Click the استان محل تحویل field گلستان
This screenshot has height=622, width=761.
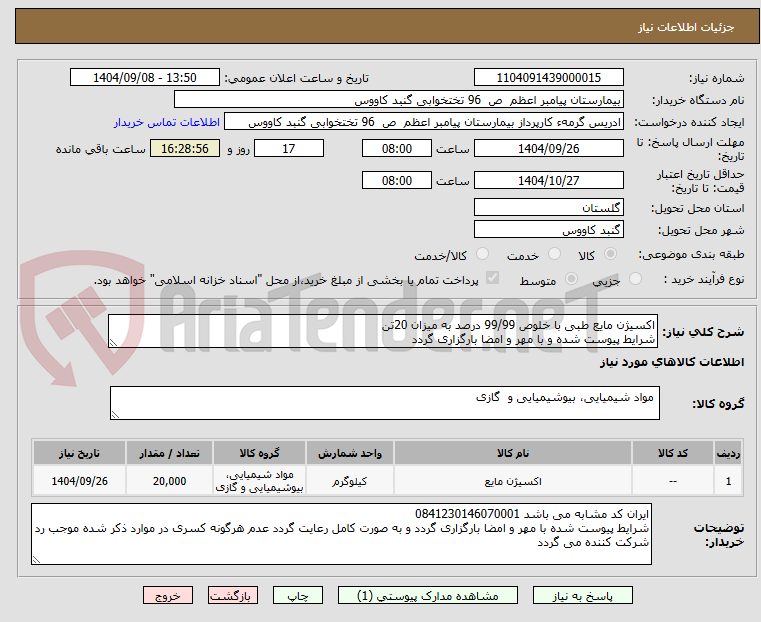click(548, 208)
